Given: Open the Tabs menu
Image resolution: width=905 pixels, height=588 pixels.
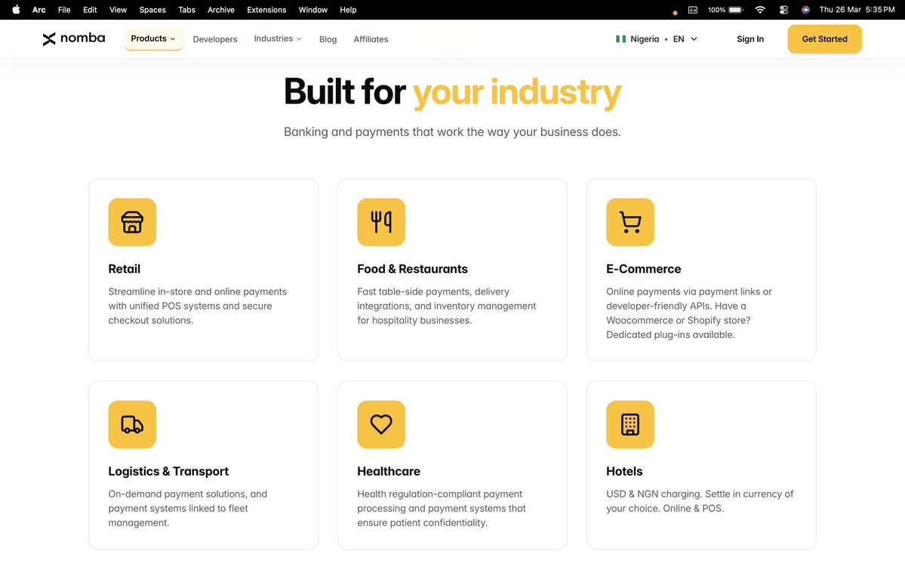Looking at the screenshot, I should [x=186, y=10].
